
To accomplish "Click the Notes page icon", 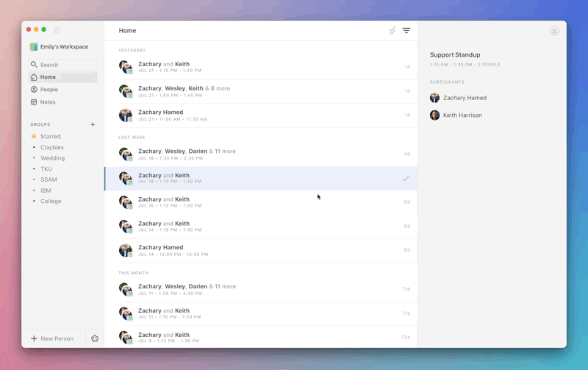I will (x=34, y=102).
